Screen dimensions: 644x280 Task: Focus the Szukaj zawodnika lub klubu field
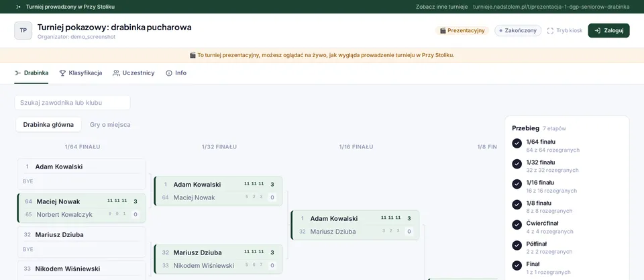point(72,103)
